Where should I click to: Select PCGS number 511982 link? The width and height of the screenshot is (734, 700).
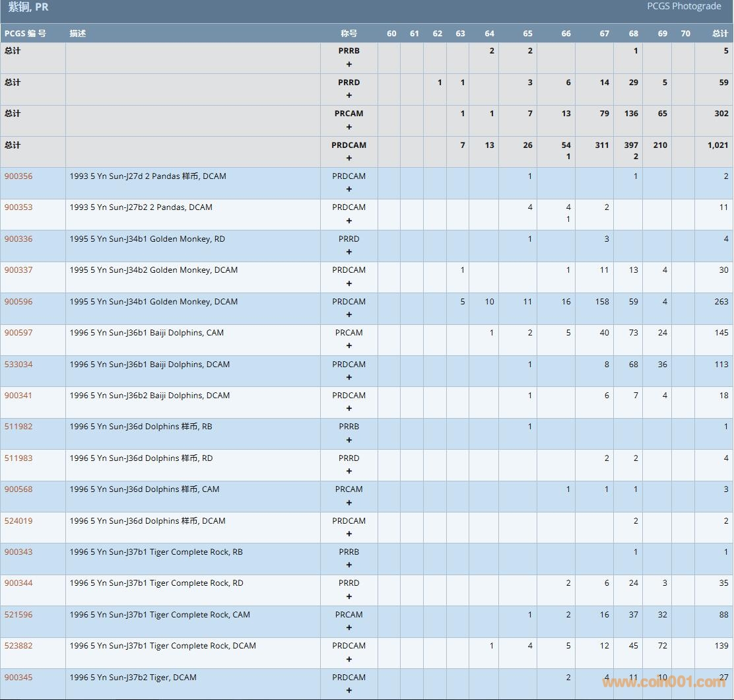click(x=18, y=427)
